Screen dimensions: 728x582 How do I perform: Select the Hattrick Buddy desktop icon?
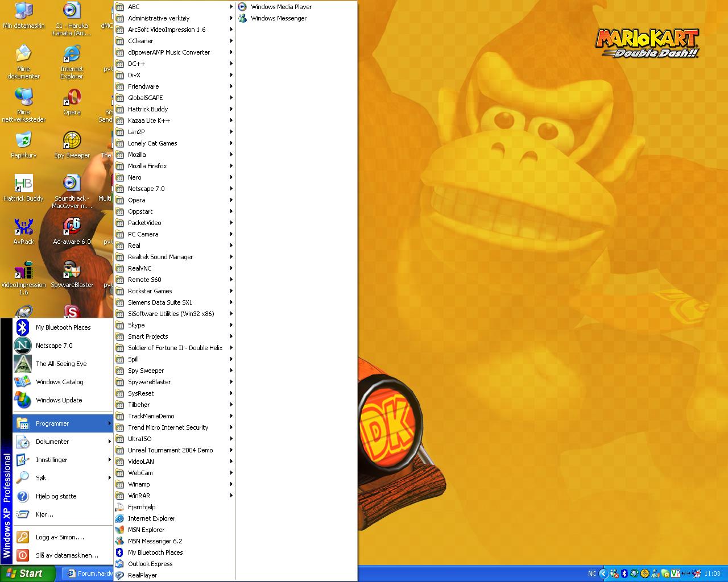[23, 189]
